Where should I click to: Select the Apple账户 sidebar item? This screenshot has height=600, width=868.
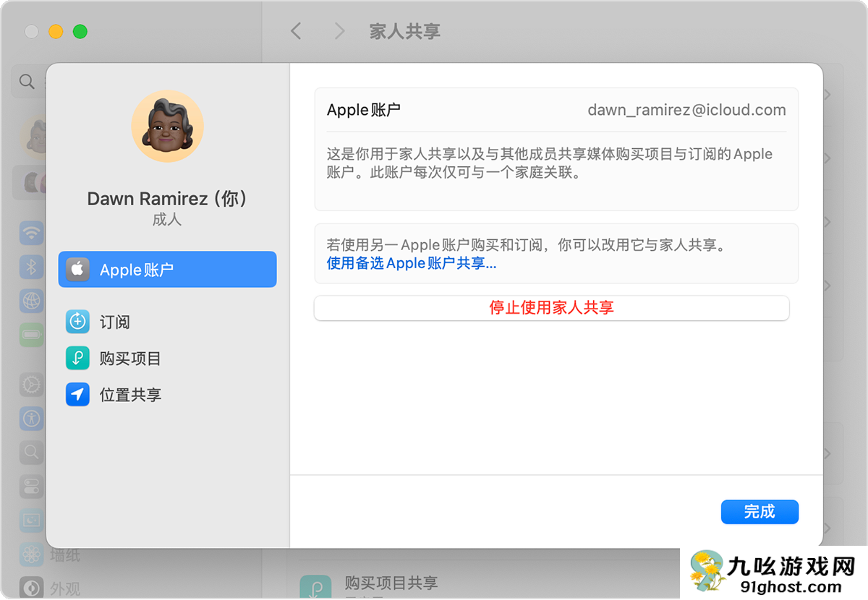pos(167,270)
